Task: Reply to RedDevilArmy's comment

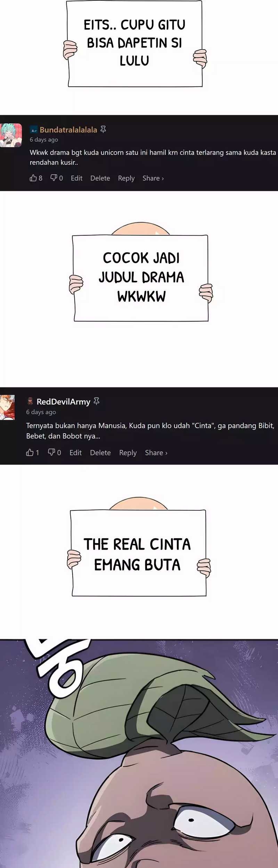Action: tap(128, 453)
